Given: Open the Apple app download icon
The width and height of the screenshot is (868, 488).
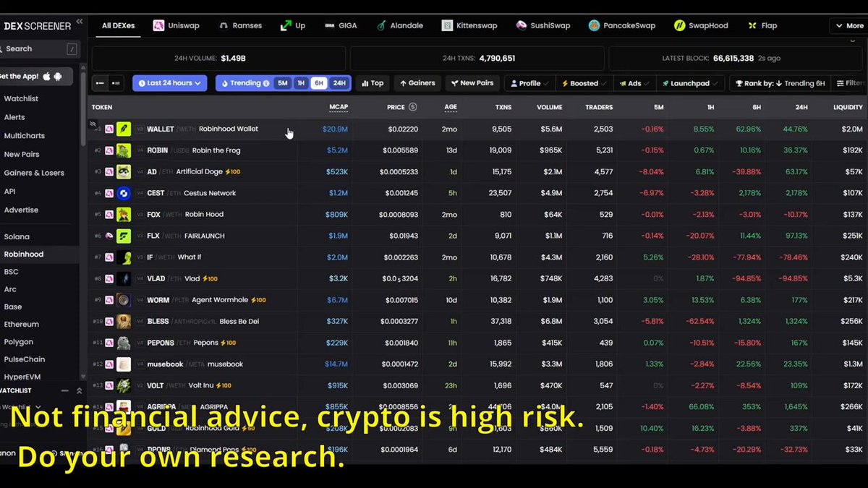Looking at the screenshot, I should coord(47,76).
